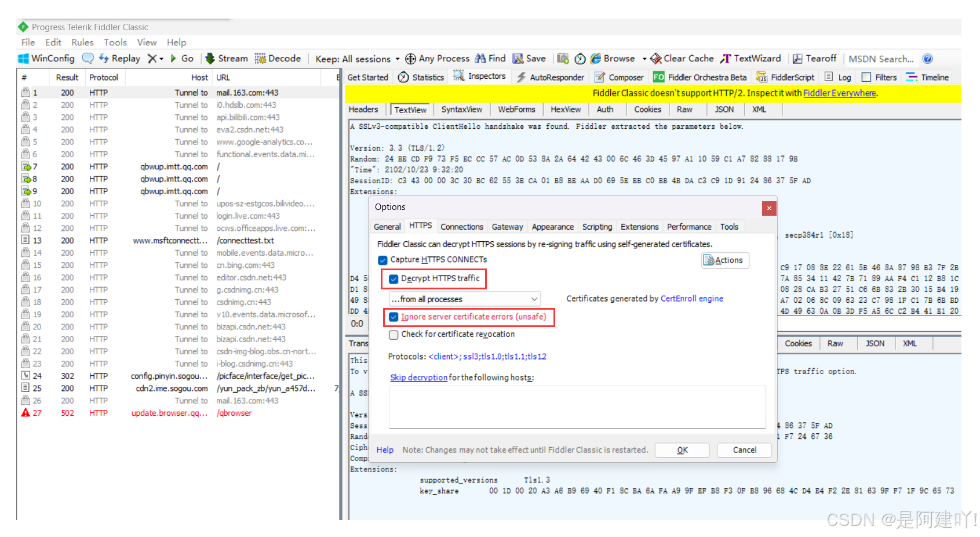Screen dimensions: 980x537
Task: Replay the selected sessions
Action: 119,59
